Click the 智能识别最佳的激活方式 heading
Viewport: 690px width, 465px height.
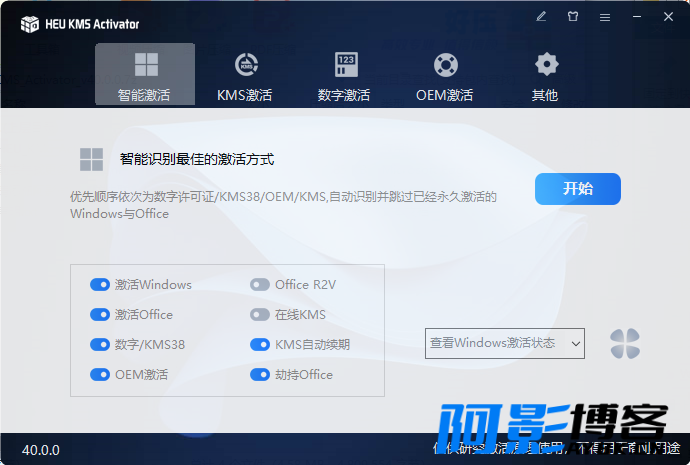pyautogui.click(x=197, y=159)
